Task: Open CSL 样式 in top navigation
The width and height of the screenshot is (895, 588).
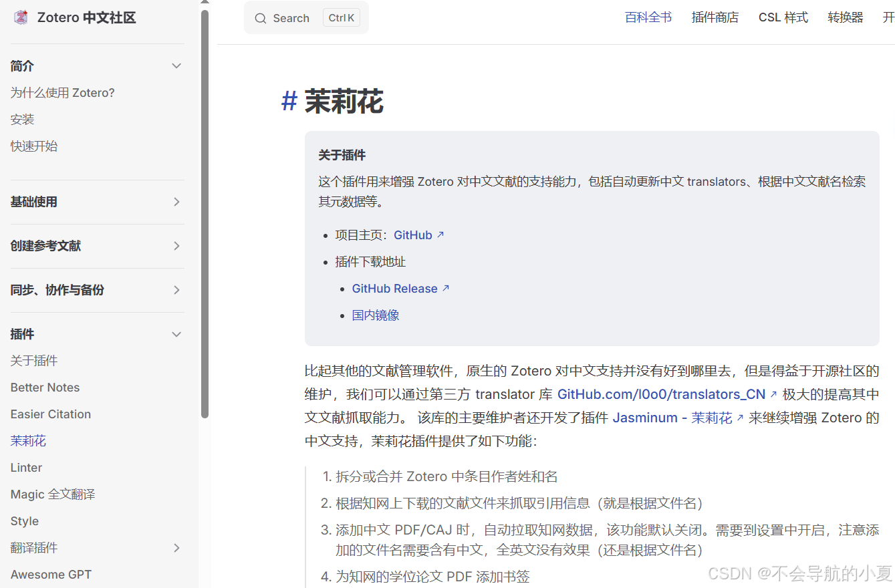Action: pos(783,17)
